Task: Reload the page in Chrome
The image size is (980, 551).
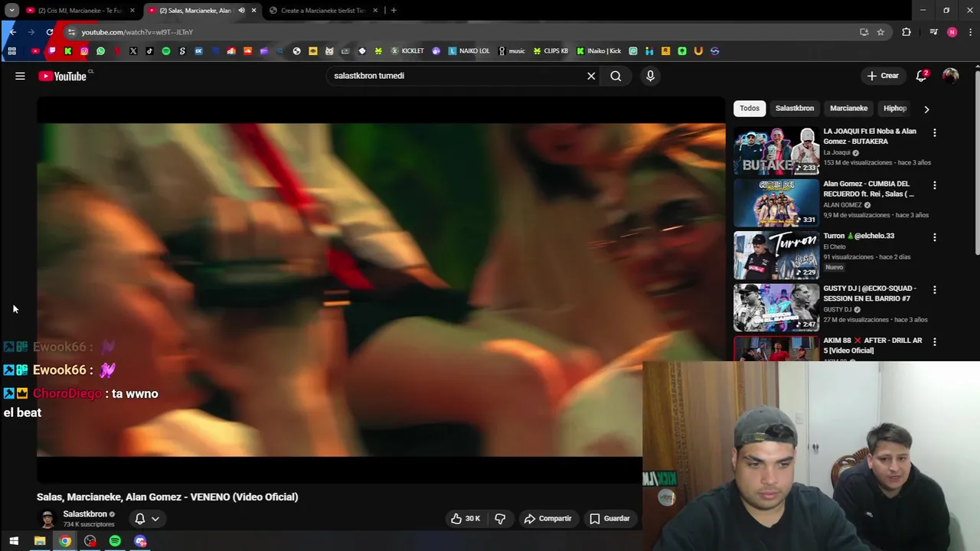Action: [50, 32]
